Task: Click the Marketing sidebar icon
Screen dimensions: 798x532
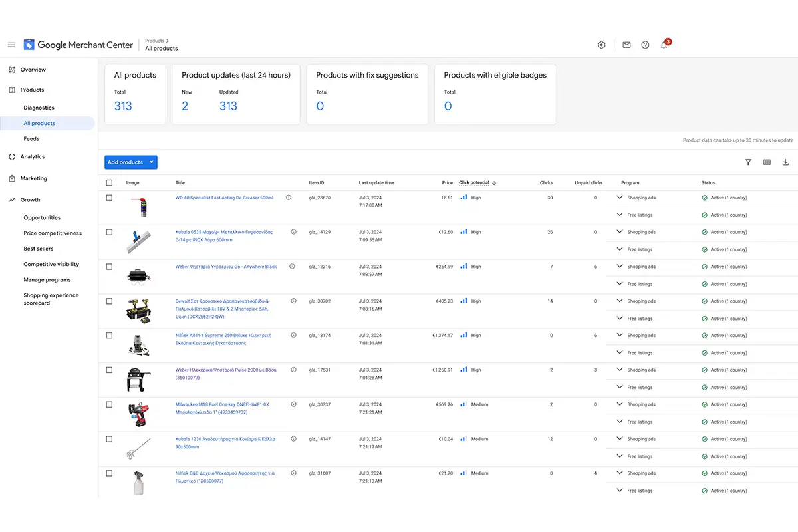Action: point(12,178)
